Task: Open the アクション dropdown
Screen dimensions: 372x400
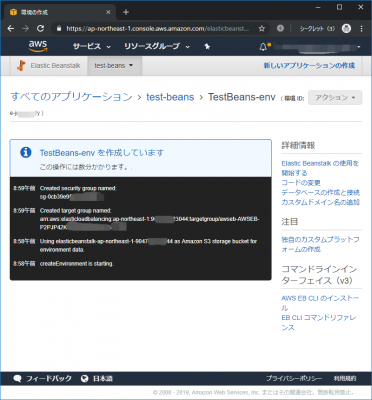Action: 335,98
